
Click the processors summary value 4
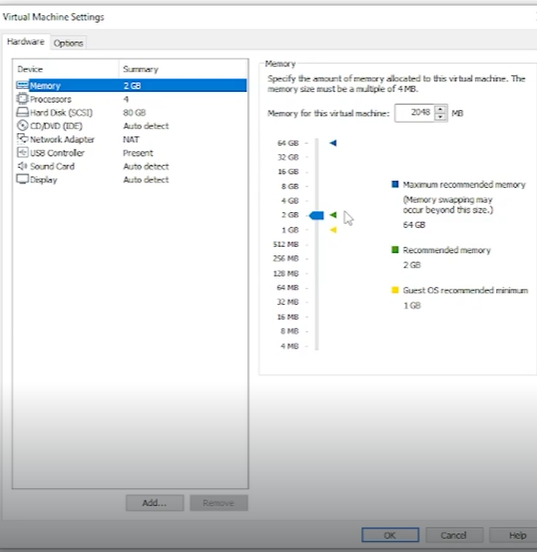(x=126, y=99)
